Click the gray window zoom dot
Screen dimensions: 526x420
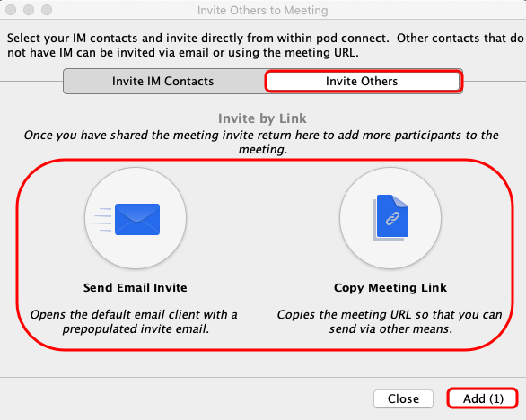47,10
